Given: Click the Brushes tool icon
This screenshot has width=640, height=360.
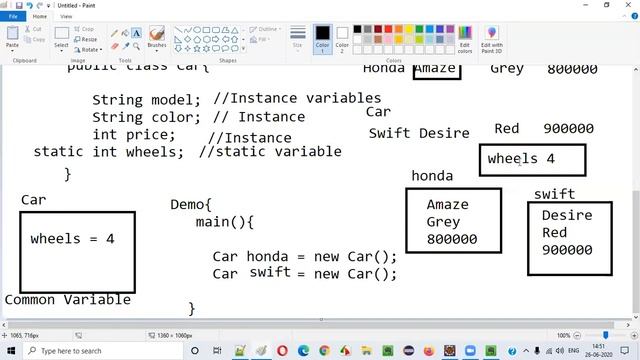Looking at the screenshot, I should click(157, 33).
